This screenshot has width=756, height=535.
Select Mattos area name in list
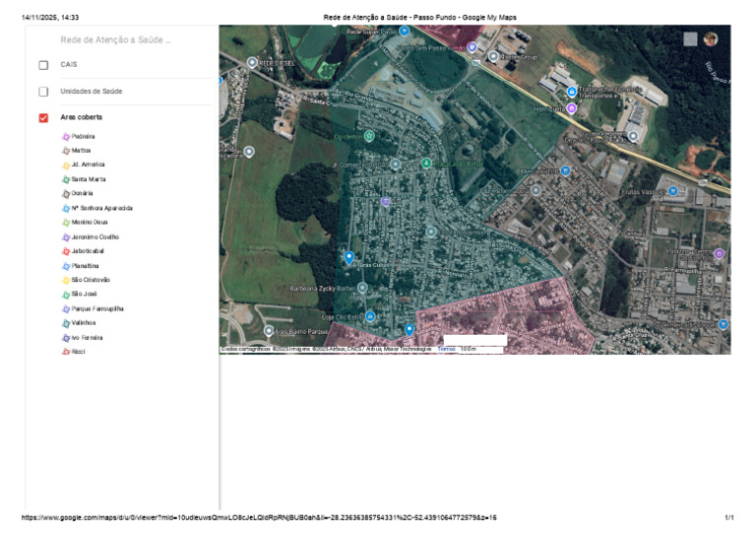click(81, 151)
